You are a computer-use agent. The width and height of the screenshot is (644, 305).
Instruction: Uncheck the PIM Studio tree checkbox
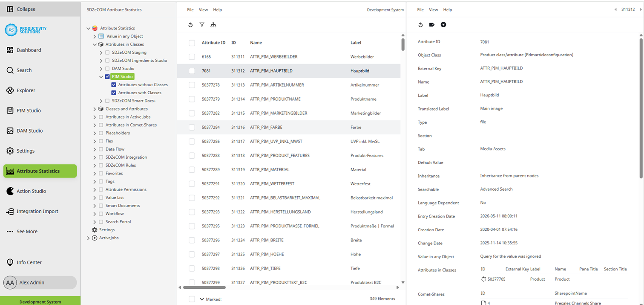tap(107, 77)
